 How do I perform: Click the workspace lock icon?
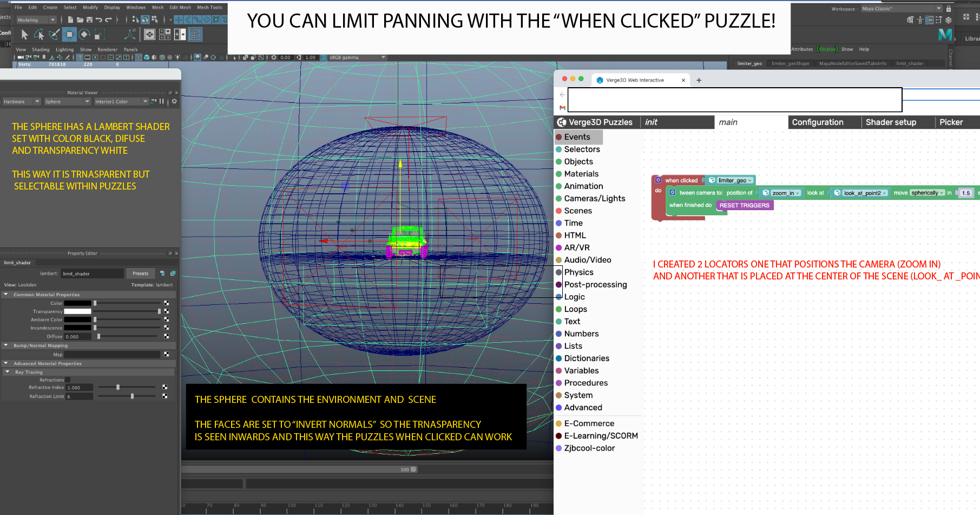948,9
